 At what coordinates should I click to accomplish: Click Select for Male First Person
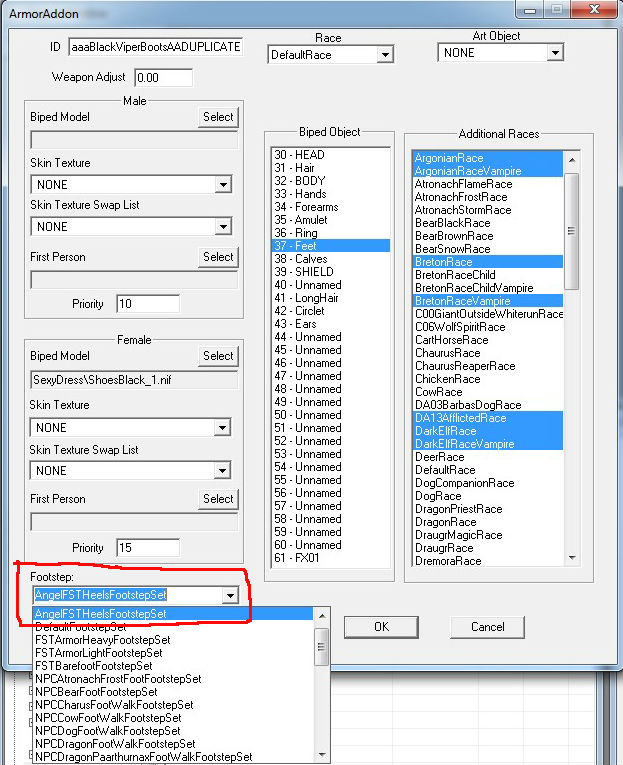(x=218, y=257)
